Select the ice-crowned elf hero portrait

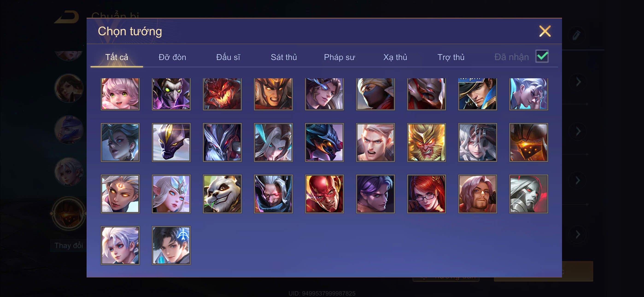coord(171,194)
